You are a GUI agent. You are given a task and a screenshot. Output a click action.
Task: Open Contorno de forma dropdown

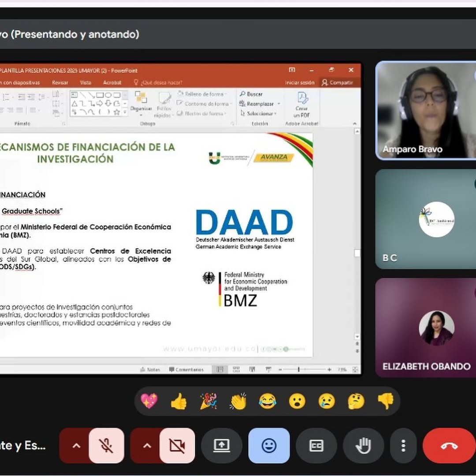point(204,104)
